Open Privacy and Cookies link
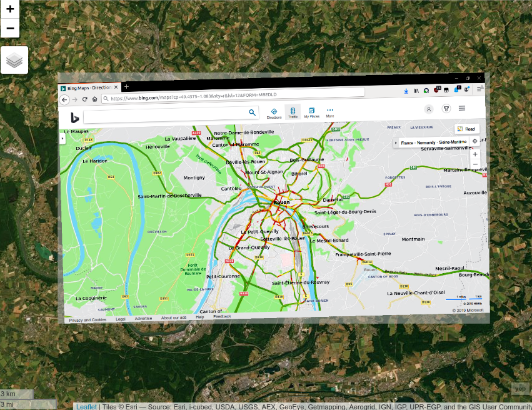Image resolution: width=532 pixels, height=410 pixels. coord(88,320)
